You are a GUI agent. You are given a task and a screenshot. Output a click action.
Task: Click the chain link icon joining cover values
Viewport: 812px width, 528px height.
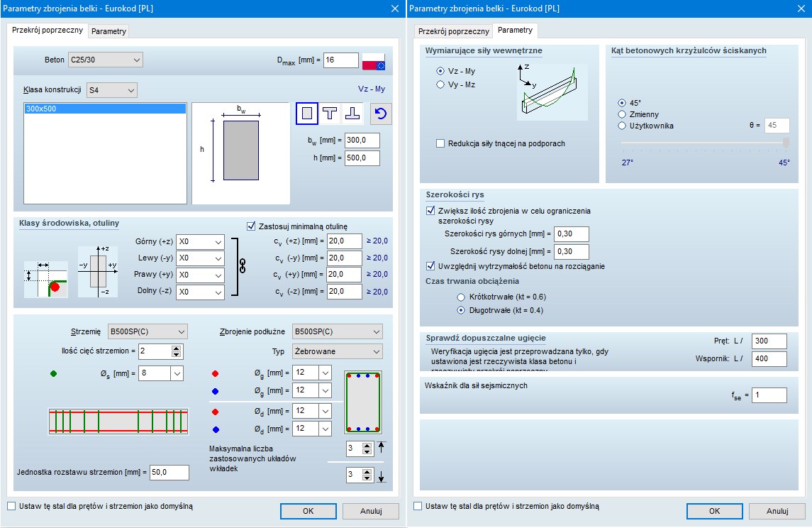[244, 266]
